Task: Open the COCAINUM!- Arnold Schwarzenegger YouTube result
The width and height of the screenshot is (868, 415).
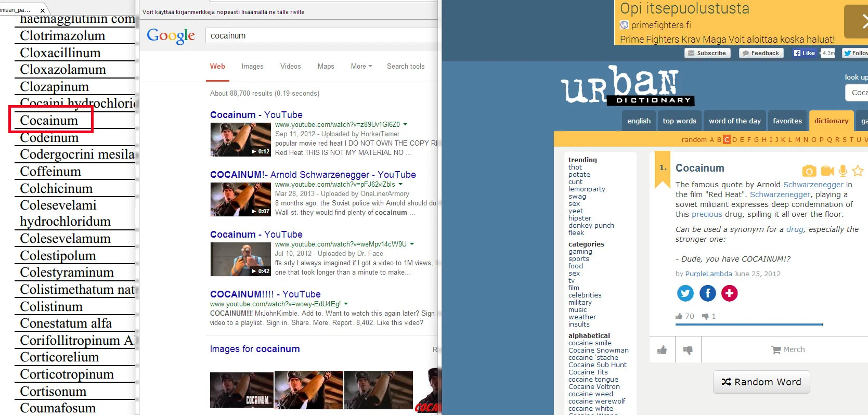Action: (x=313, y=175)
